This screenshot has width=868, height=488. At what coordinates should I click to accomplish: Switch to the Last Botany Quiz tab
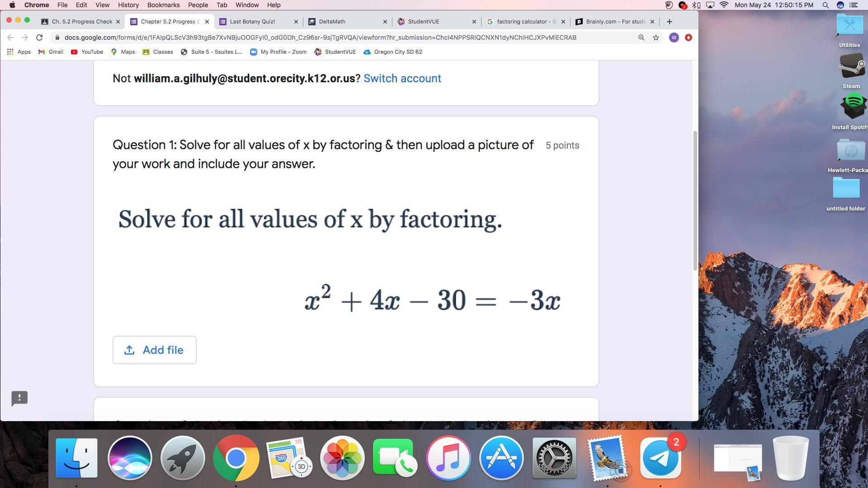(x=252, y=22)
